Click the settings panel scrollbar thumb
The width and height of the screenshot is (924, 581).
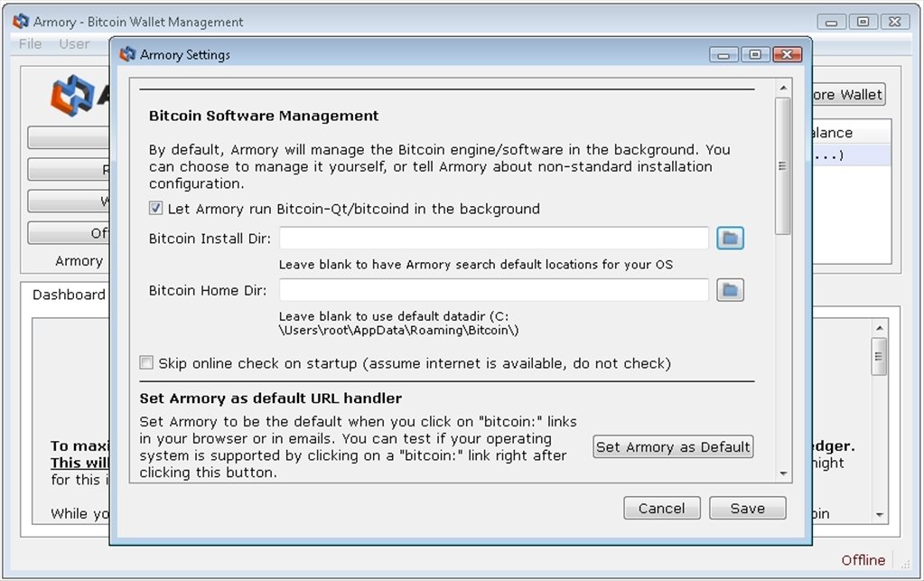(x=782, y=167)
